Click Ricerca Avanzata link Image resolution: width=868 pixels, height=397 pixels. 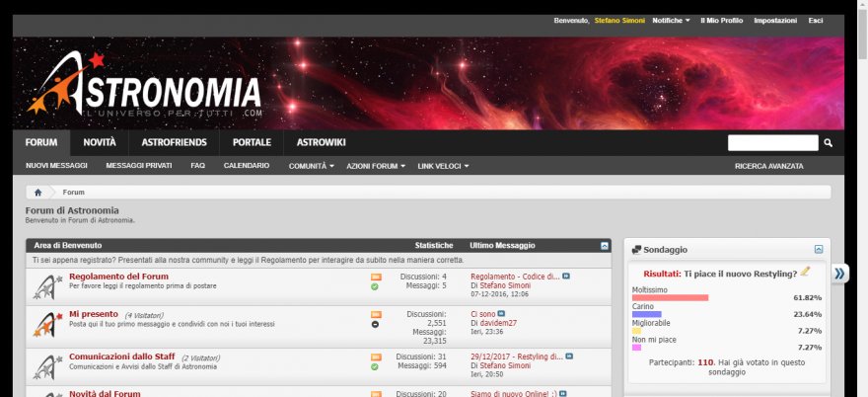[768, 166]
